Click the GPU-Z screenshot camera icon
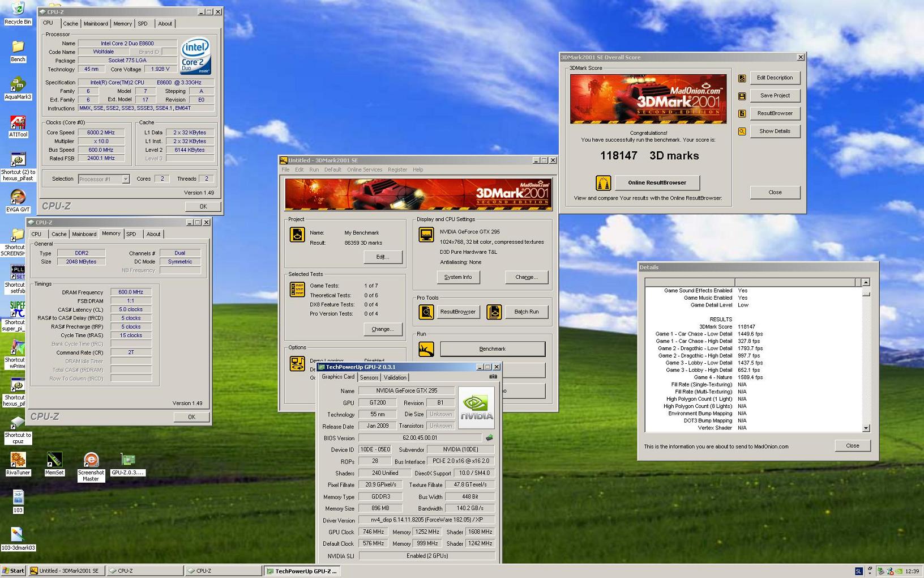924x578 pixels. point(493,376)
